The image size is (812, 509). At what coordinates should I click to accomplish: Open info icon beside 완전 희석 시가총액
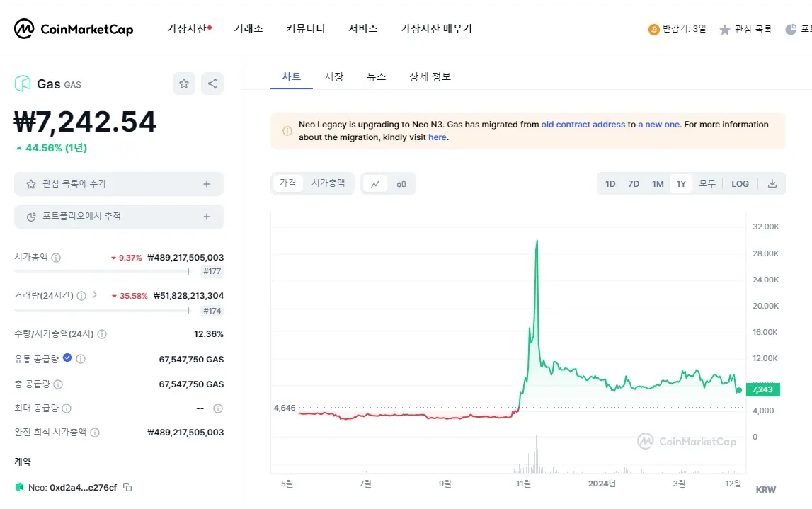point(95,433)
